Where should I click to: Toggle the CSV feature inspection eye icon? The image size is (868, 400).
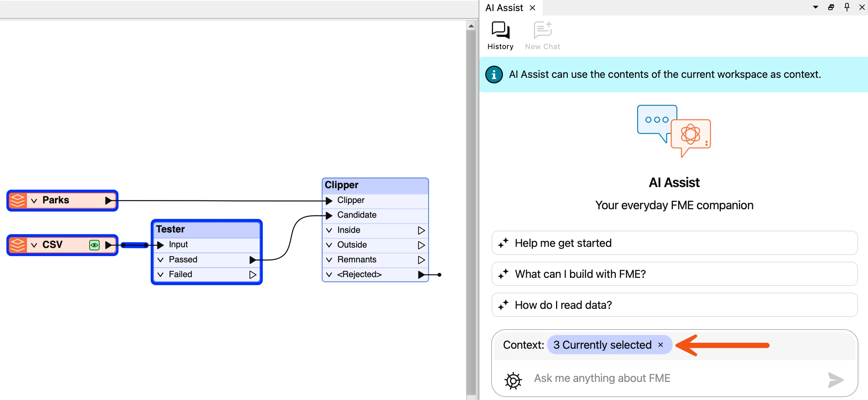point(94,245)
